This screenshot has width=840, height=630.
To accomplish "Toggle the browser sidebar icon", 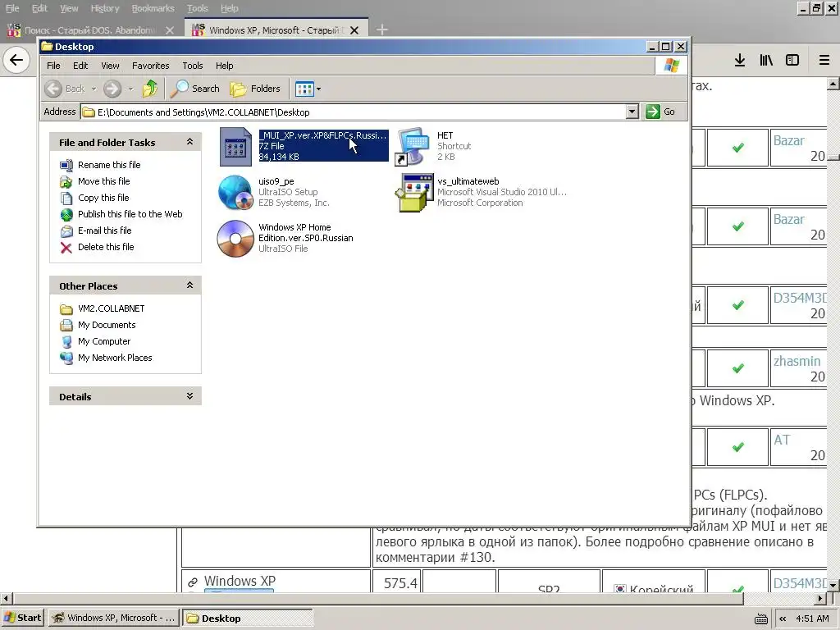I will [792, 60].
